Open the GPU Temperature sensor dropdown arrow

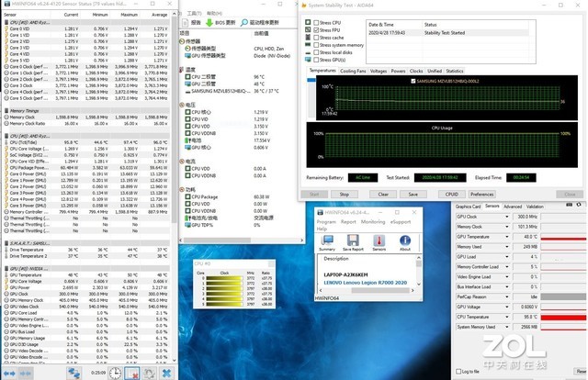507,237
